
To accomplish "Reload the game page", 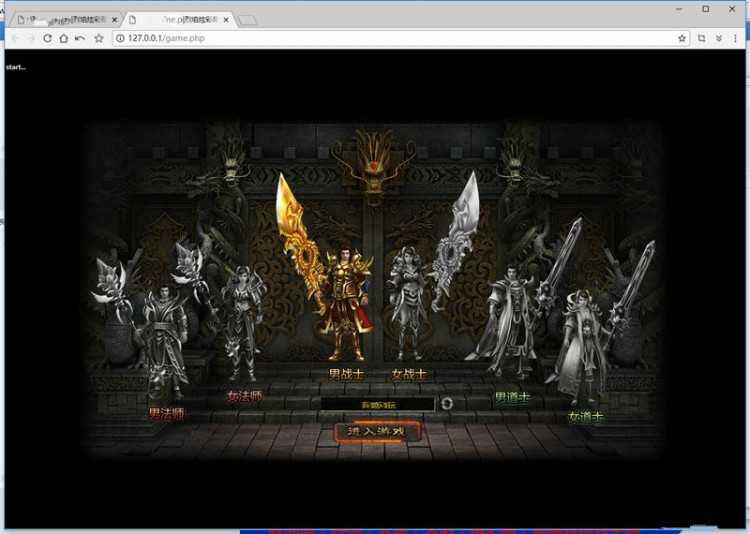I will point(47,38).
